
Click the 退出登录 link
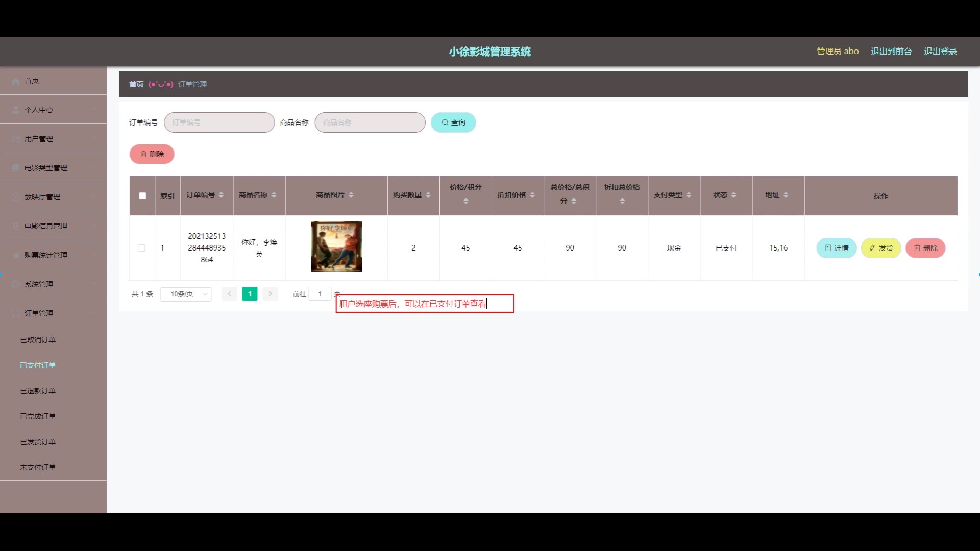(x=940, y=52)
